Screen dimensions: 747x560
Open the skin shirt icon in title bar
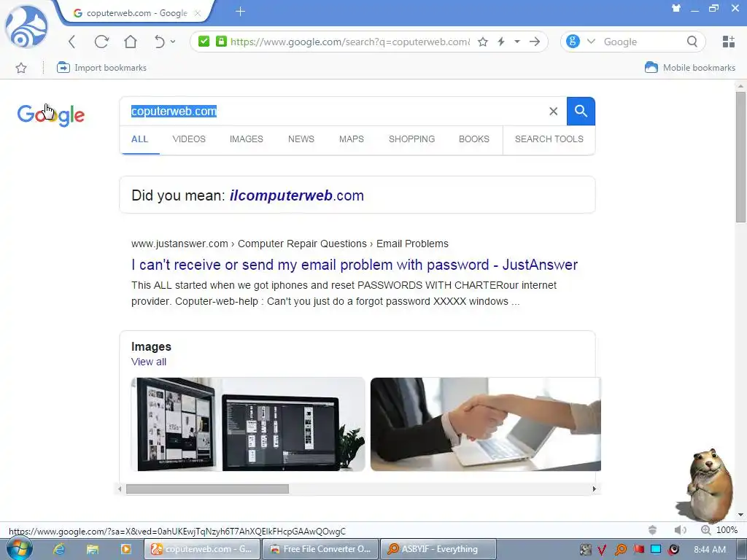(x=676, y=8)
